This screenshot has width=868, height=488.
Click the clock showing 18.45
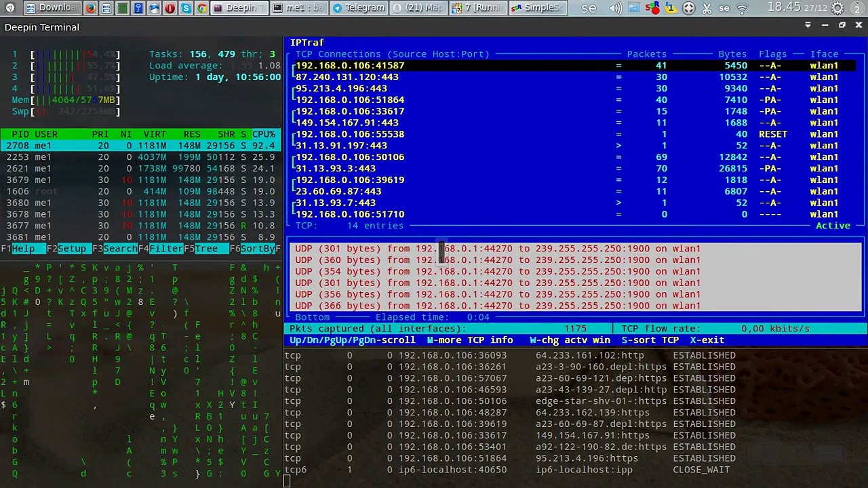pyautogui.click(x=784, y=7)
